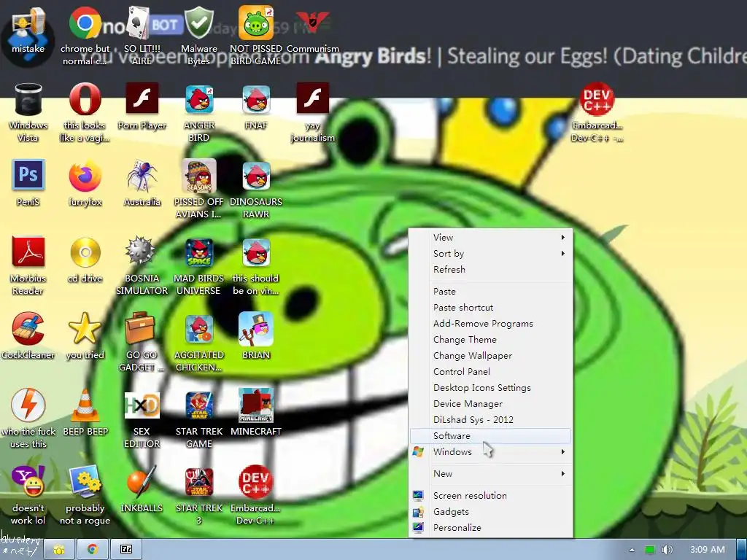Click the CockCleaner CCleaner icon
The image size is (747, 560).
click(28, 329)
